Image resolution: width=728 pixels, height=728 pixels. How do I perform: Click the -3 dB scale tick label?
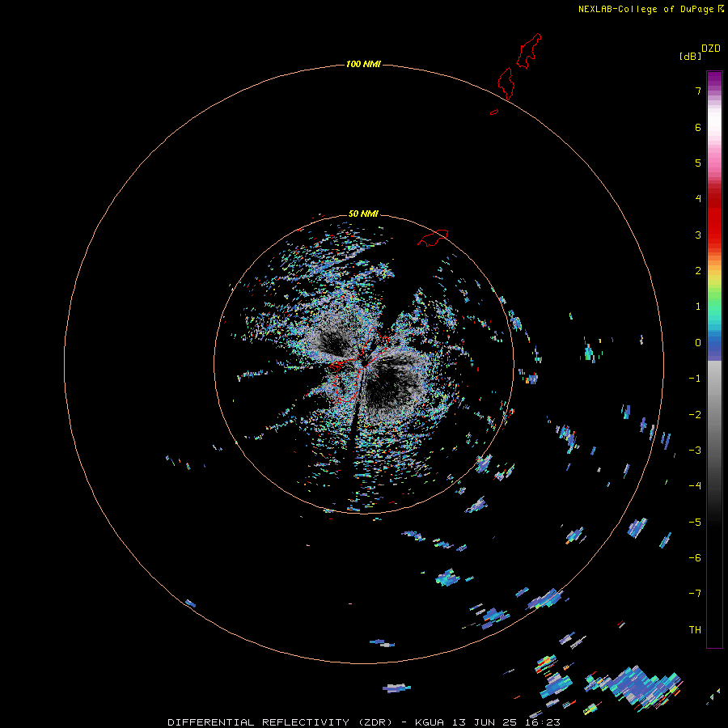(695, 451)
